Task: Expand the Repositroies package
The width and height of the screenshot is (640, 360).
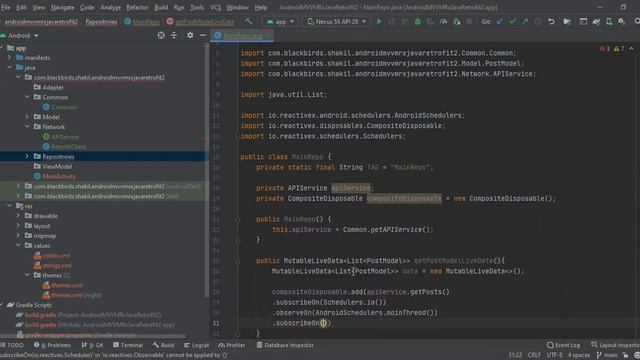Action: (x=27, y=156)
